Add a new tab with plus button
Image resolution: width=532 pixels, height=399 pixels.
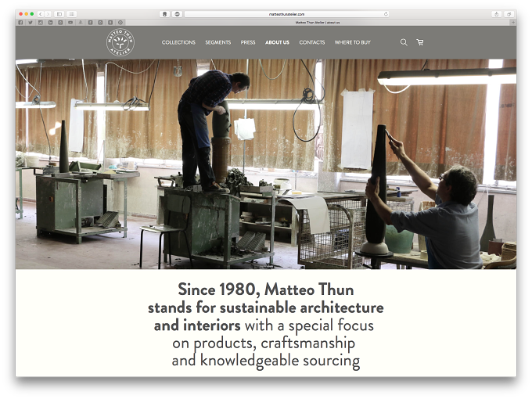pos(513,23)
